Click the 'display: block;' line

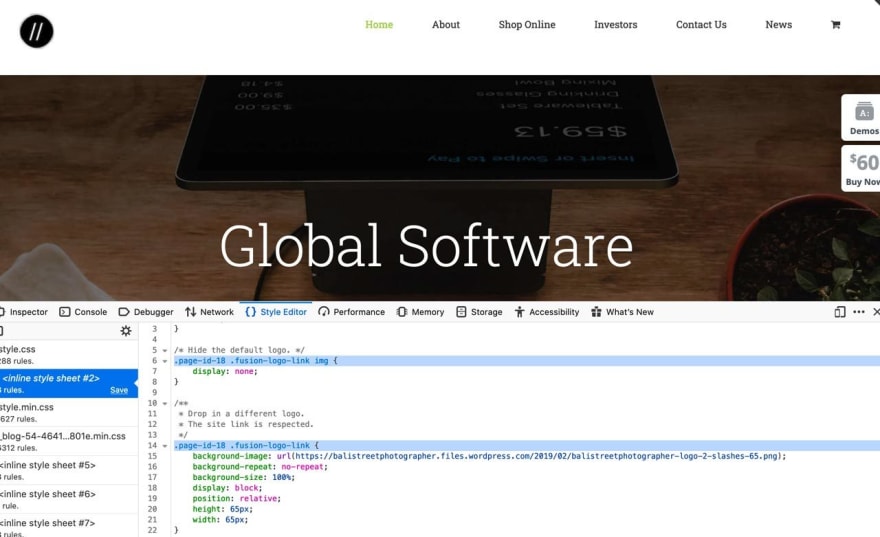click(227, 488)
